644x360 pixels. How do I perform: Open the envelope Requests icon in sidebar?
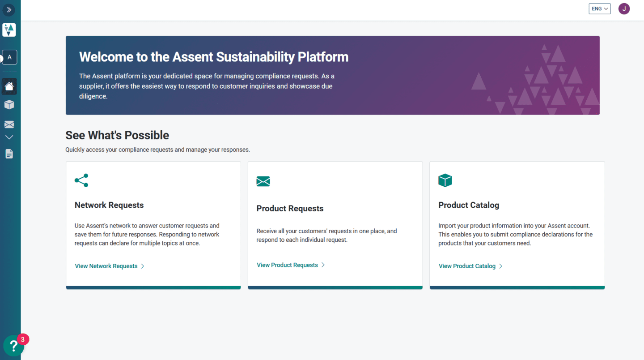[9, 124]
